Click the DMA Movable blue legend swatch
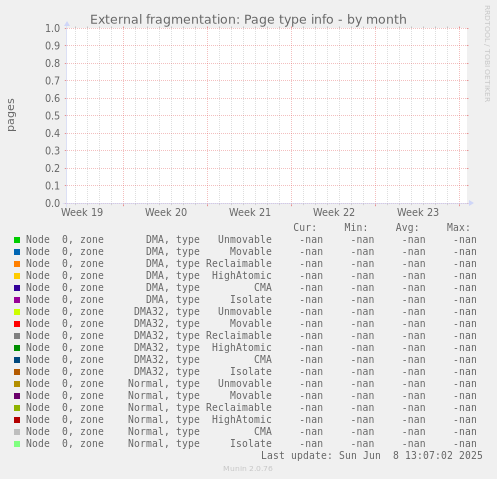The image size is (497, 479). point(17,252)
